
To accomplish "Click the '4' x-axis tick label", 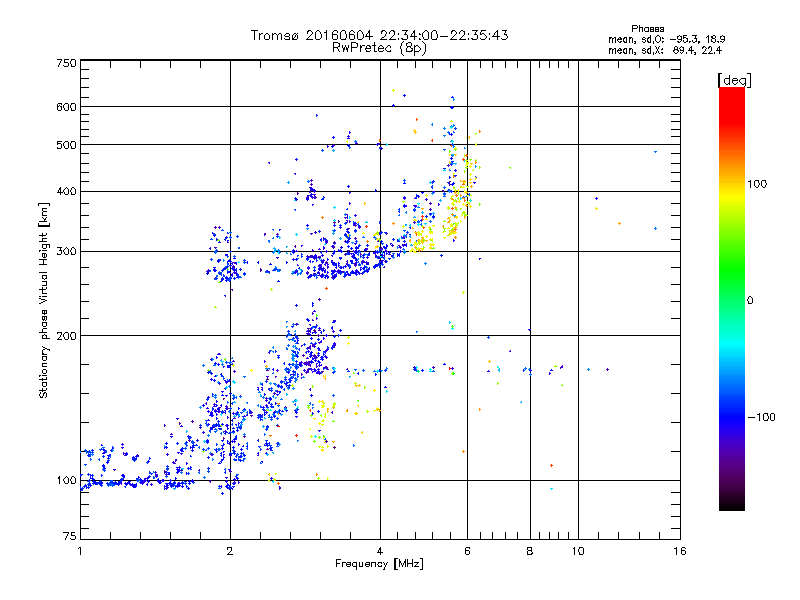I will tap(380, 551).
